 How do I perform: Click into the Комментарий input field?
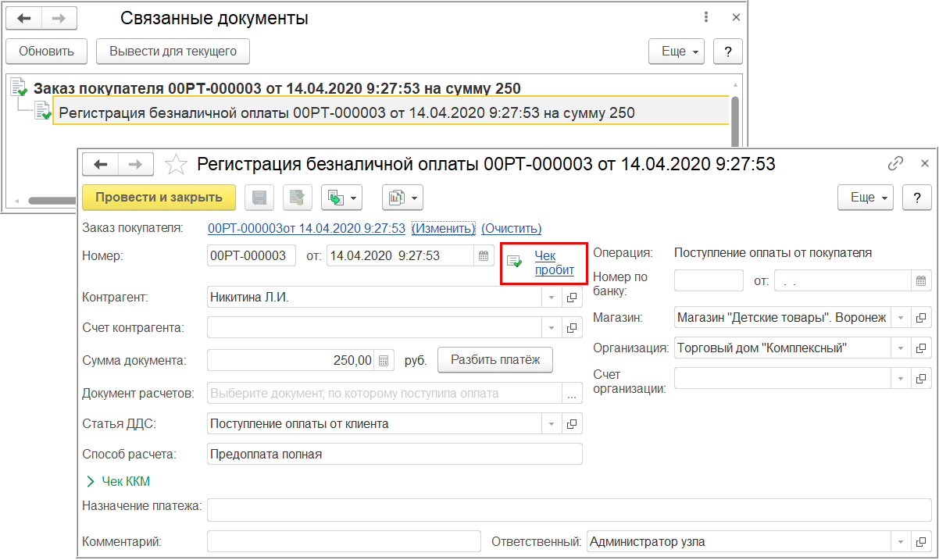tap(344, 541)
